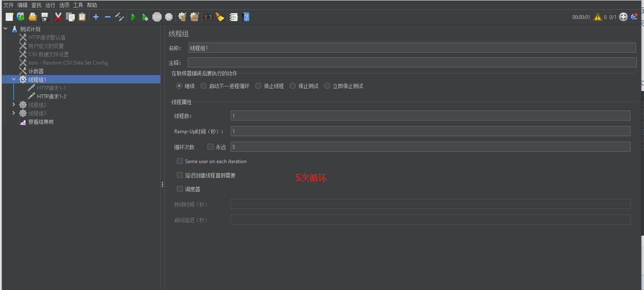644x290 pixels.
Task: Select HTTP请求默认值 in the tree
Action: click(47, 38)
